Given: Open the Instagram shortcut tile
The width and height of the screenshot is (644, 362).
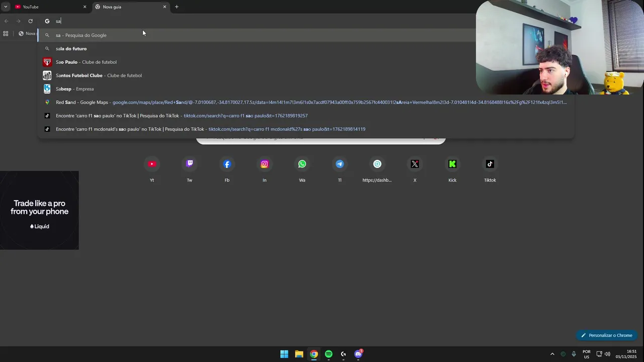Looking at the screenshot, I should point(265,169).
